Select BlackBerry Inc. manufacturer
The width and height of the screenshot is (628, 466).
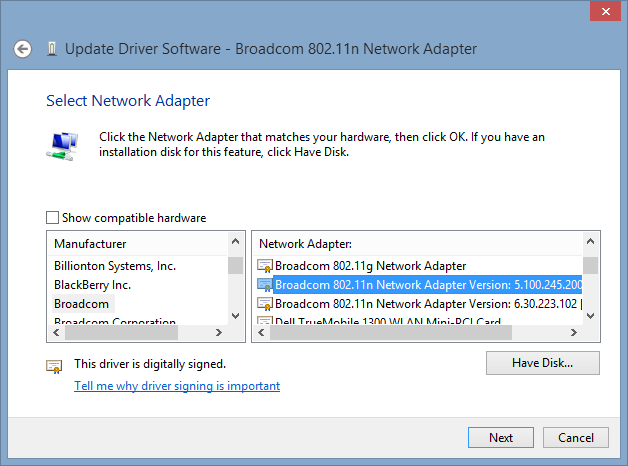(x=93, y=285)
